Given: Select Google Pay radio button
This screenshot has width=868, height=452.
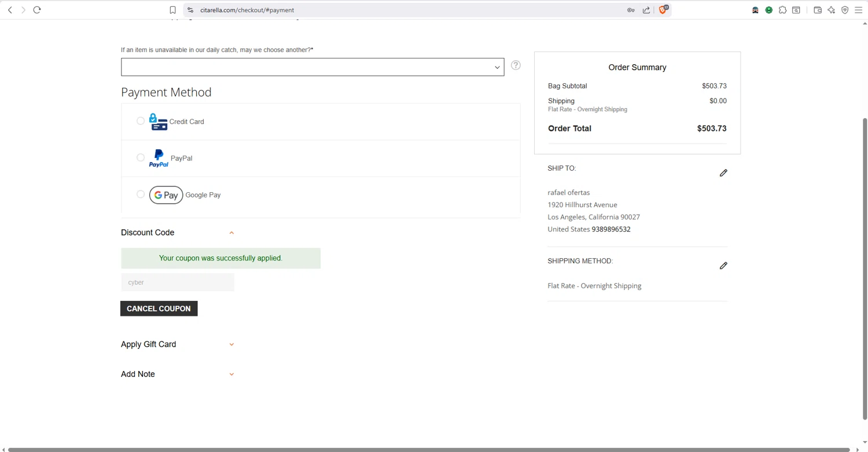Looking at the screenshot, I should tap(141, 194).
